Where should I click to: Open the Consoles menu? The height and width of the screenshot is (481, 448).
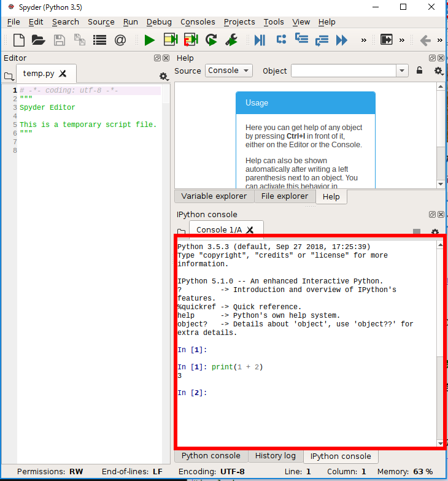tap(198, 22)
